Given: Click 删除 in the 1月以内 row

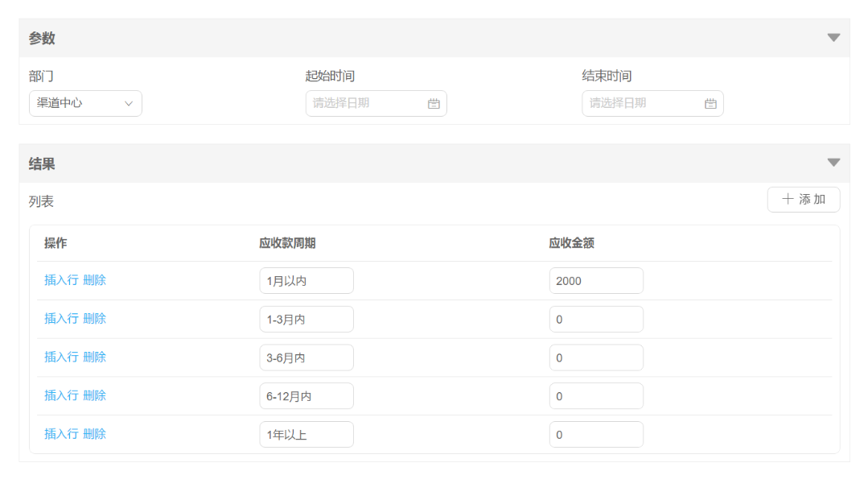Looking at the screenshot, I should click(x=95, y=280).
